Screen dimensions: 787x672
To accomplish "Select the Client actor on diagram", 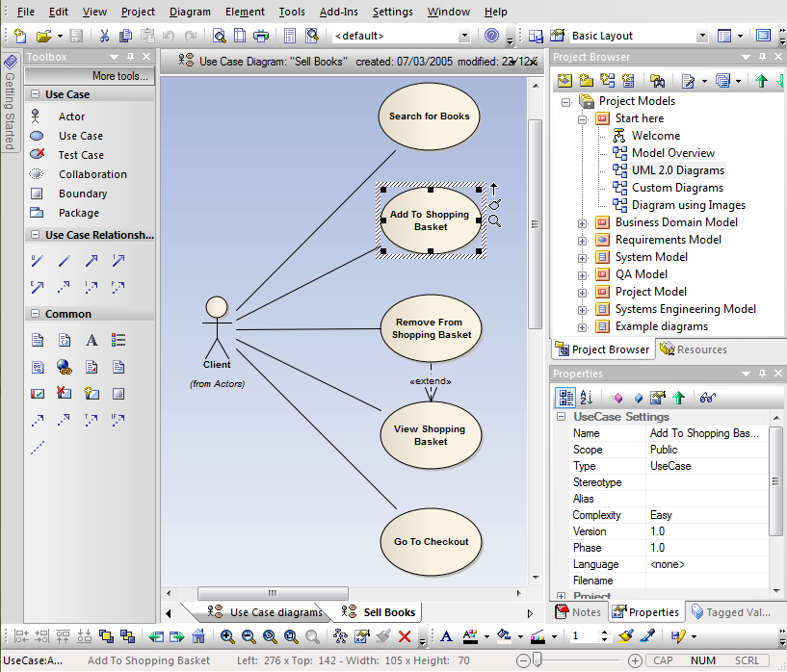I will 217,327.
